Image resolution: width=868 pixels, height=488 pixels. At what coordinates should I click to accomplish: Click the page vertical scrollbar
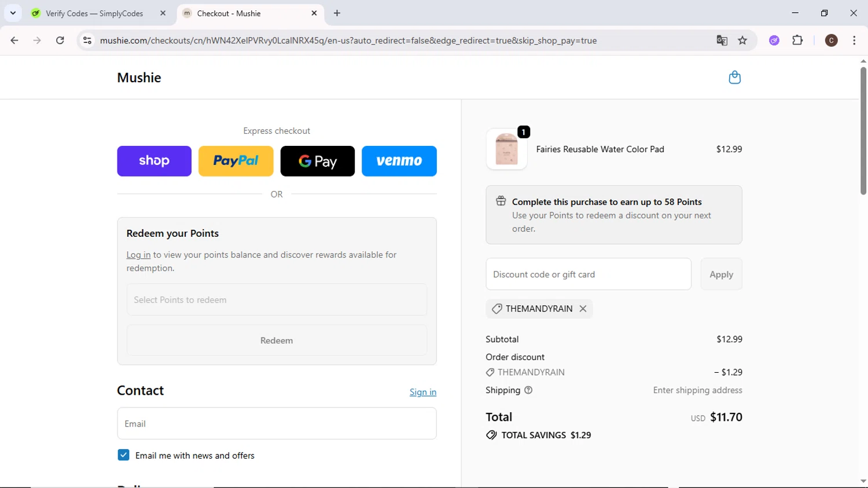click(863, 131)
